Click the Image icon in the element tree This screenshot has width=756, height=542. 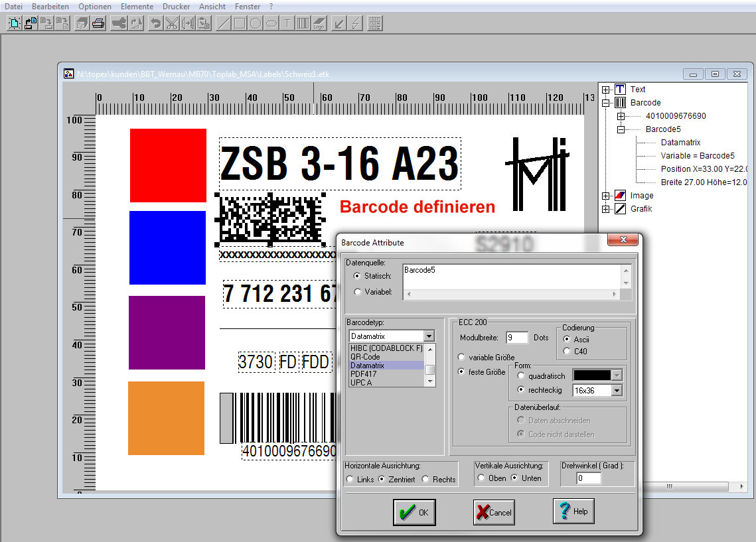click(x=620, y=195)
